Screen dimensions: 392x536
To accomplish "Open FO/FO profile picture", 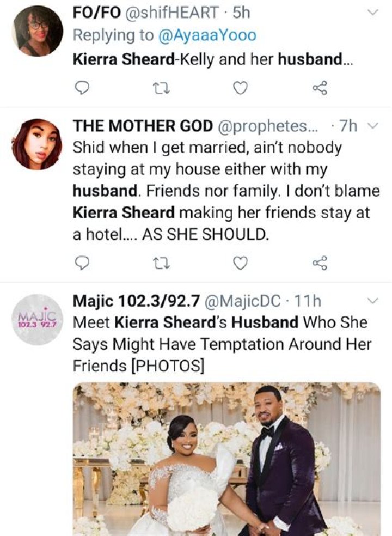I will [x=37, y=31].
